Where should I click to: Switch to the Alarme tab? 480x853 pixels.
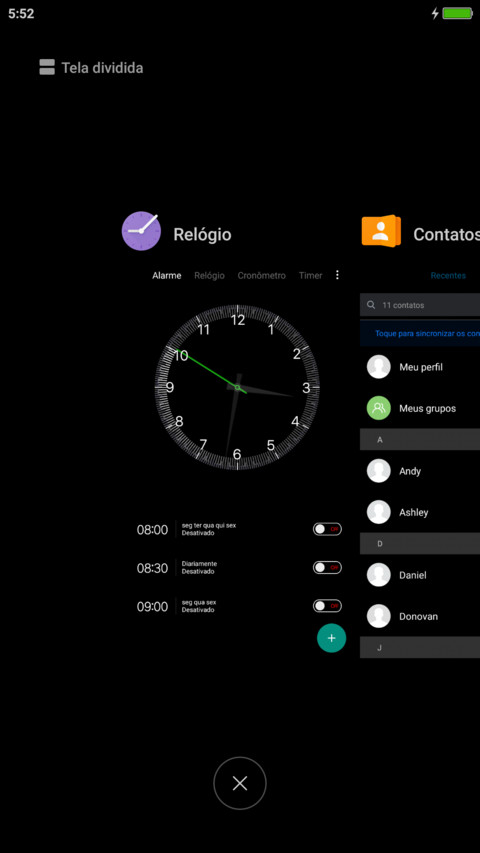[x=167, y=276]
